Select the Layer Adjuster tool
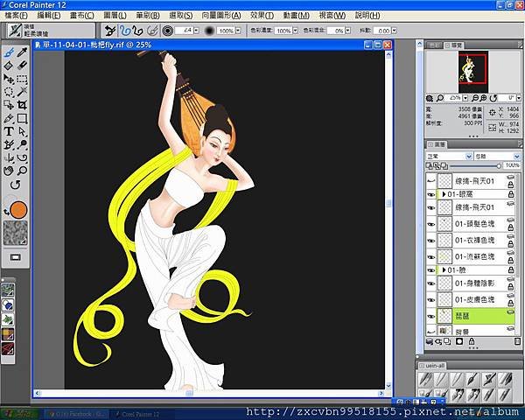 tap(9, 79)
